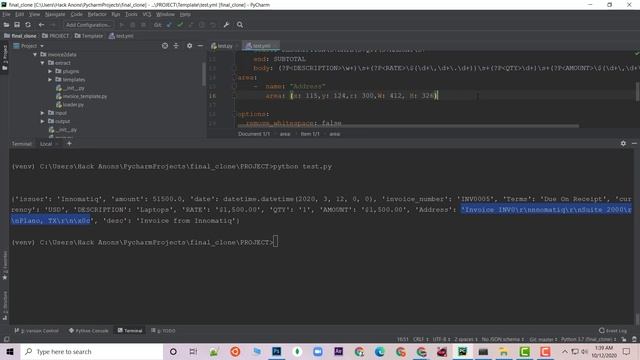
Task: Click the Git master branch widget
Action: point(542,340)
